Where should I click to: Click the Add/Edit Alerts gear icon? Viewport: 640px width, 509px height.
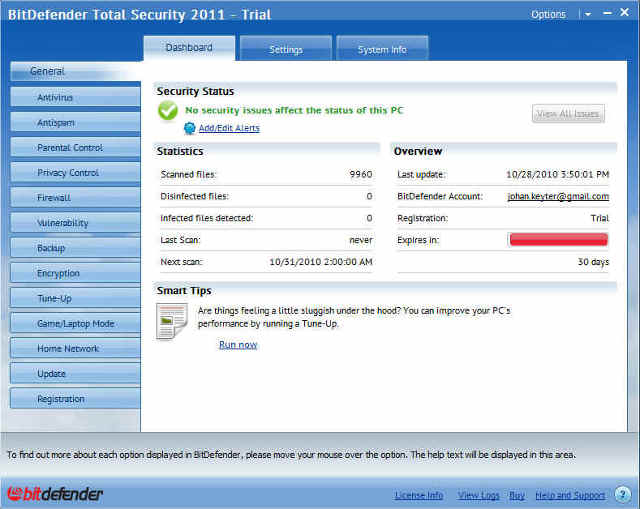pyautogui.click(x=189, y=128)
